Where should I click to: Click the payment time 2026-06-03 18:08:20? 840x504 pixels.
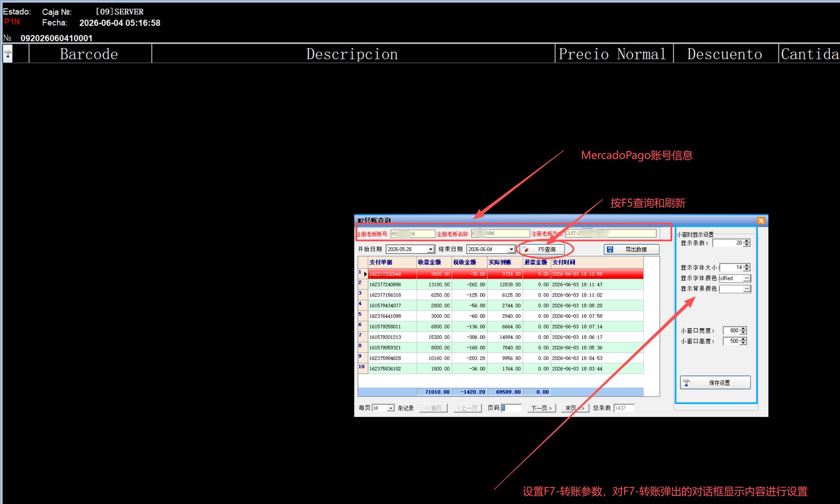pos(597,306)
